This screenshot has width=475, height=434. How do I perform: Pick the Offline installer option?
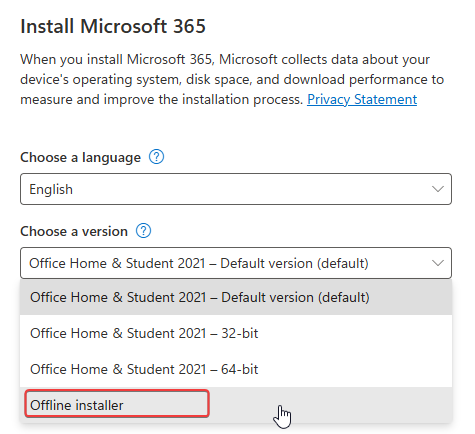pos(236,405)
